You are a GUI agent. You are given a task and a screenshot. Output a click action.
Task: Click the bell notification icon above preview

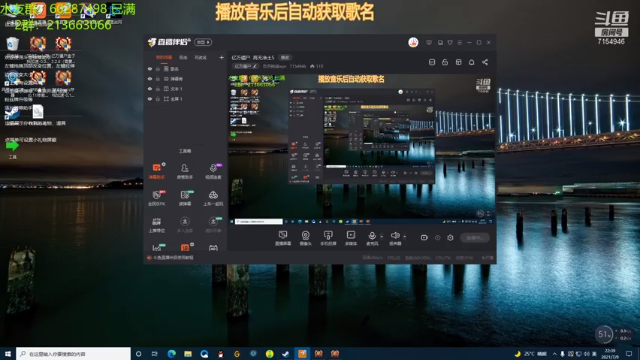[471, 62]
